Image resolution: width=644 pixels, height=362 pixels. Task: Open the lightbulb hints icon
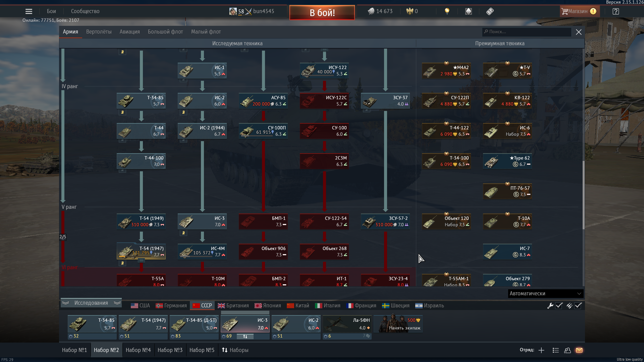pos(447,11)
